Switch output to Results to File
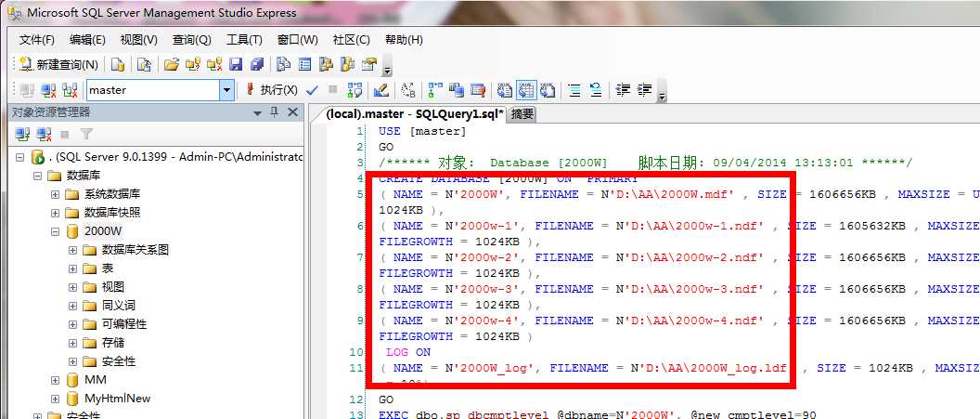The height and width of the screenshot is (419, 980). click(x=548, y=90)
